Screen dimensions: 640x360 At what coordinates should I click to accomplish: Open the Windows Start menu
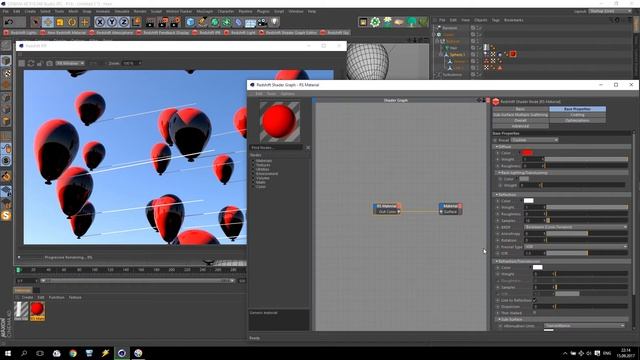point(8,353)
